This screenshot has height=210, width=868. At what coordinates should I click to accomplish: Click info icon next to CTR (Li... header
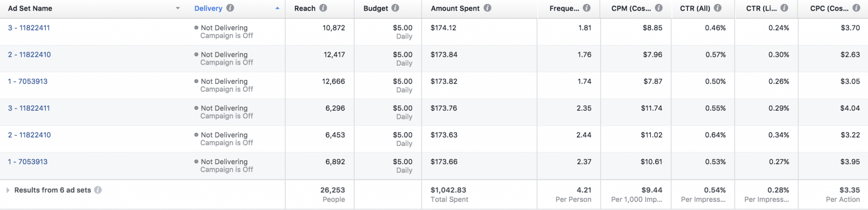tap(785, 8)
